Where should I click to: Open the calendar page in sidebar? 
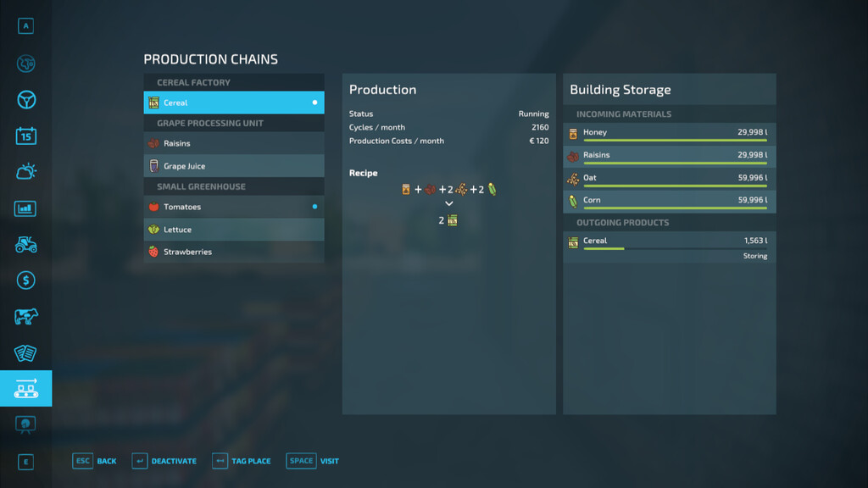25,136
